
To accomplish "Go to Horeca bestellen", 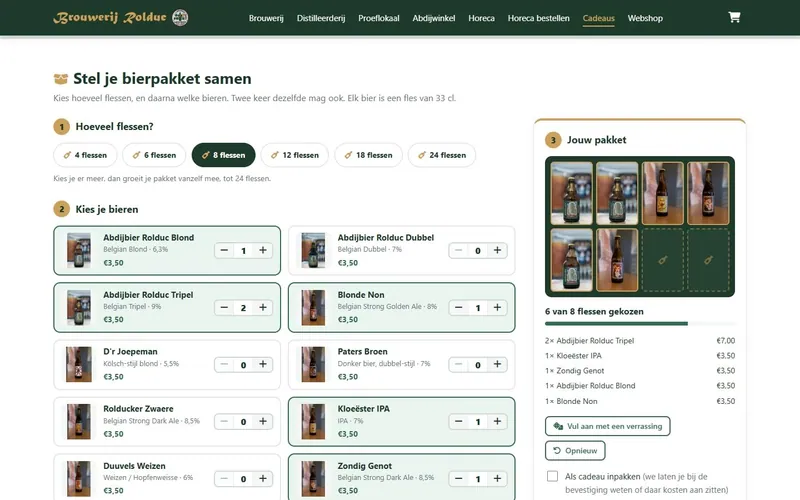I will click(x=538, y=18).
